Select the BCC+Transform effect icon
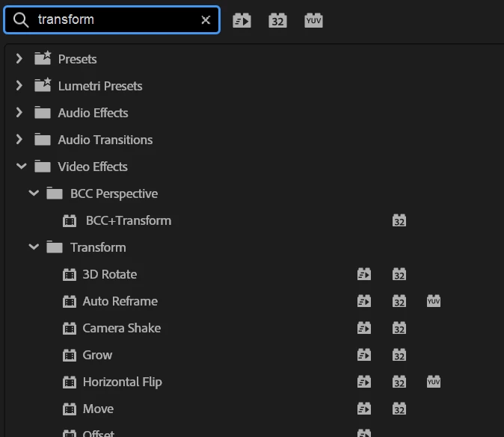Viewport: 504px width, 437px height. [70, 220]
